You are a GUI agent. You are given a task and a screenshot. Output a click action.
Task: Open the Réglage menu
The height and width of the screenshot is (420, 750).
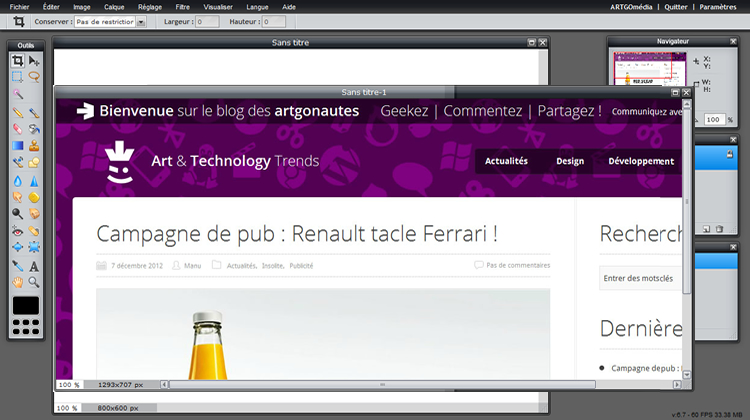click(150, 7)
